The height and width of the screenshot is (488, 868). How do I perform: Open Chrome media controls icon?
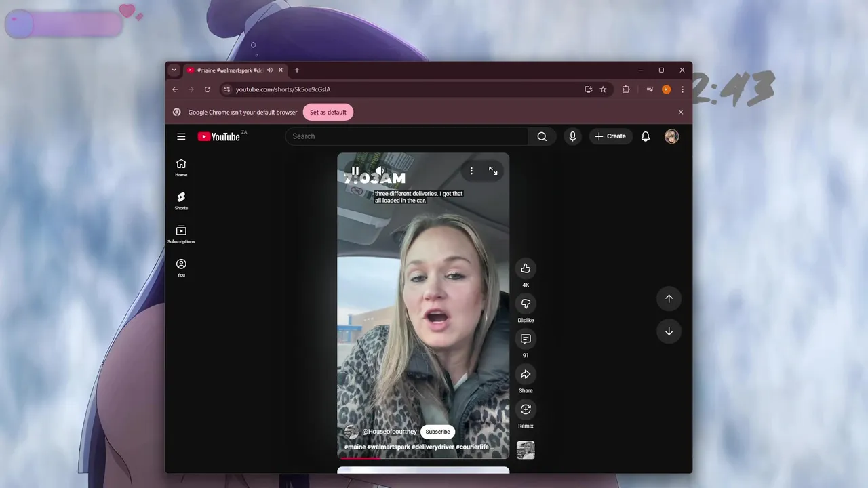(x=650, y=89)
